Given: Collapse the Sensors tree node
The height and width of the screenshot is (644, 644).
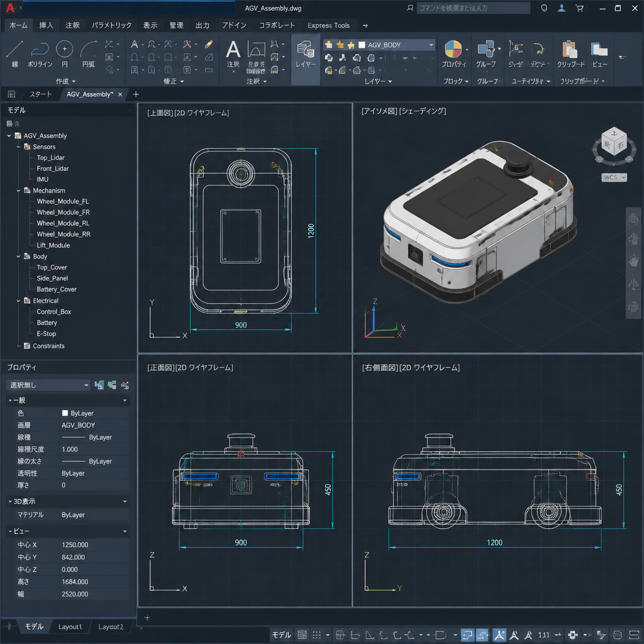Looking at the screenshot, I should point(18,147).
